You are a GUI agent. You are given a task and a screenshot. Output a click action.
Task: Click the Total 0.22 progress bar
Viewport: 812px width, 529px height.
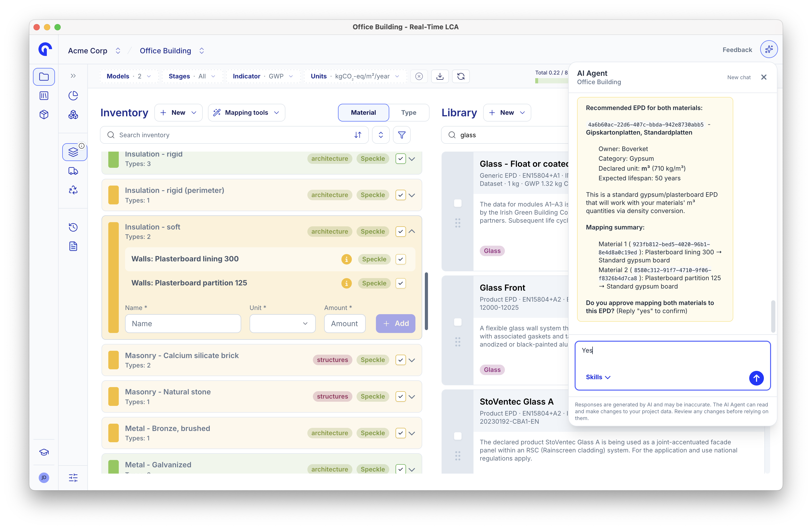tap(552, 81)
